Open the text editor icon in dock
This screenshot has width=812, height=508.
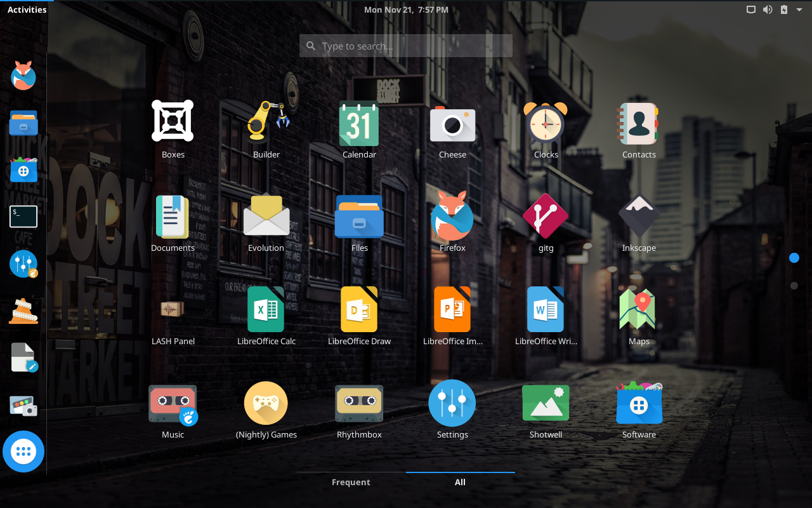23,358
